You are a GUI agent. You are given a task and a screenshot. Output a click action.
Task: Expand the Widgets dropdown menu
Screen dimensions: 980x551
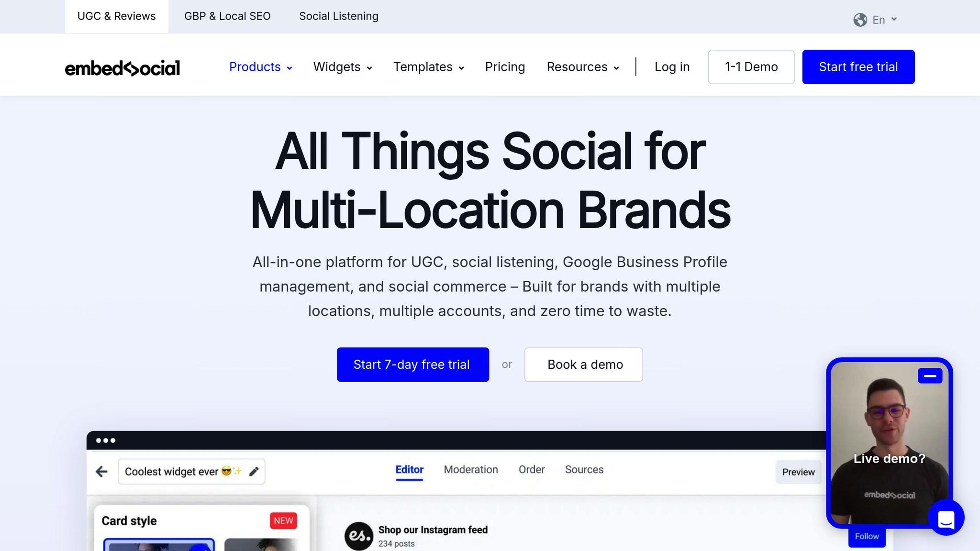(343, 67)
